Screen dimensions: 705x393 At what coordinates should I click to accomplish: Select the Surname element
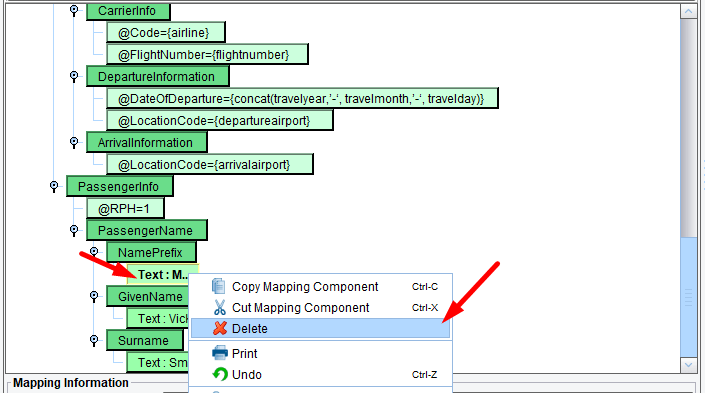[145, 340]
